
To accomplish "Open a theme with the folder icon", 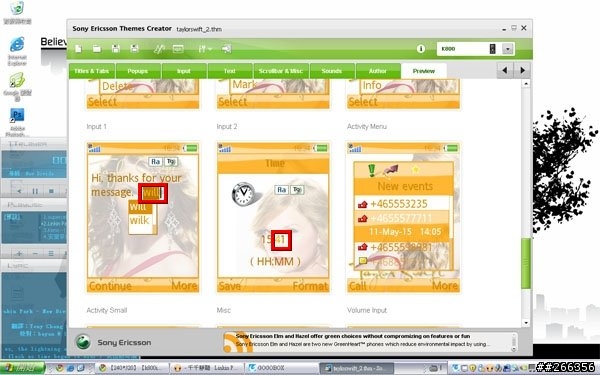I will pos(96,49).
